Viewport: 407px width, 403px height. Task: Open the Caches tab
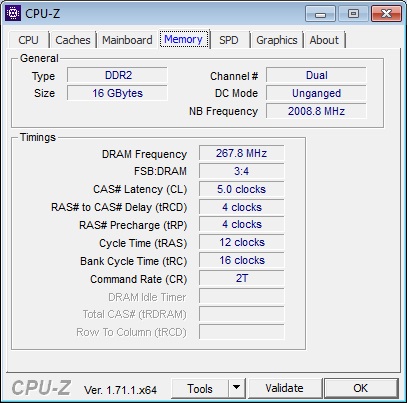73,40
